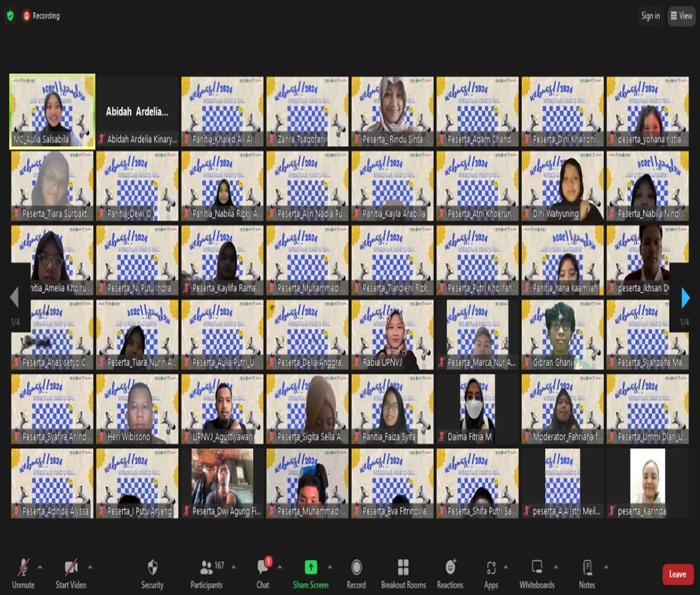The image size is (700, 595).
Task: Open the Reactions menu
Action: point(450,568)
